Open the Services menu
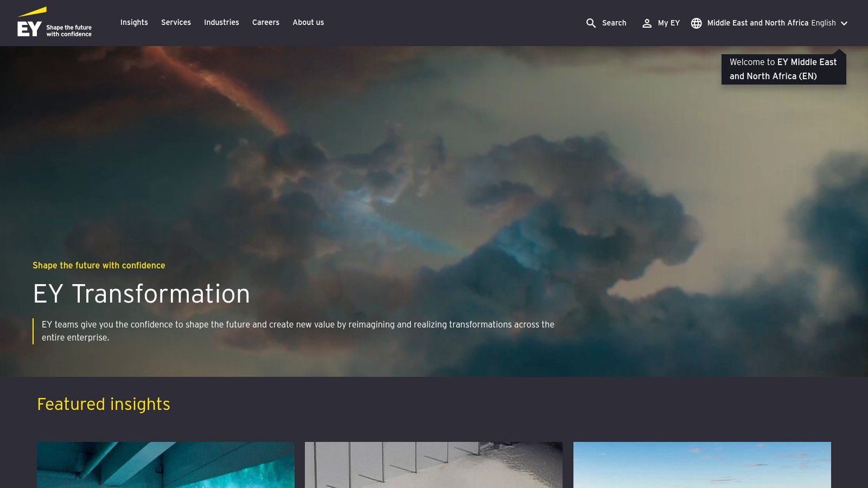The image size is (868, 488). point(176,22)
